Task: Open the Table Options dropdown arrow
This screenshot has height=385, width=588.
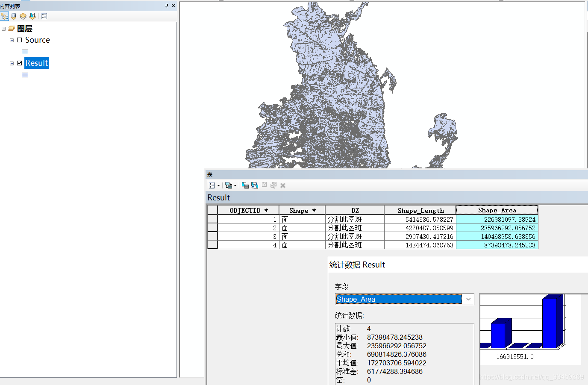Action: pos(218,185)
